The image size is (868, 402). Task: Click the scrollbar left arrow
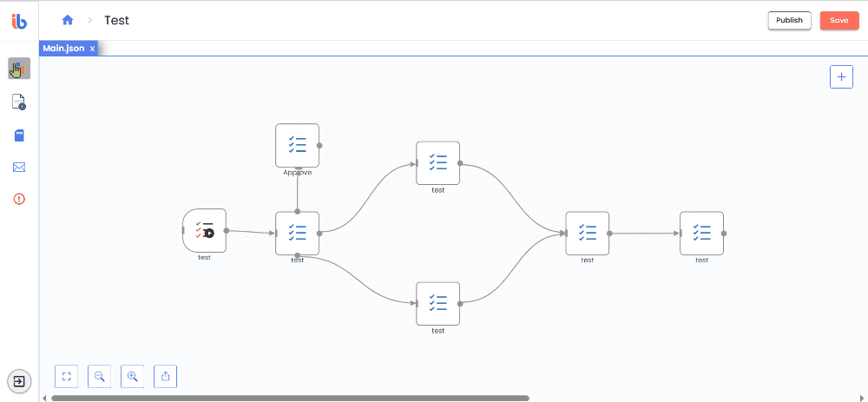(45, 398)
